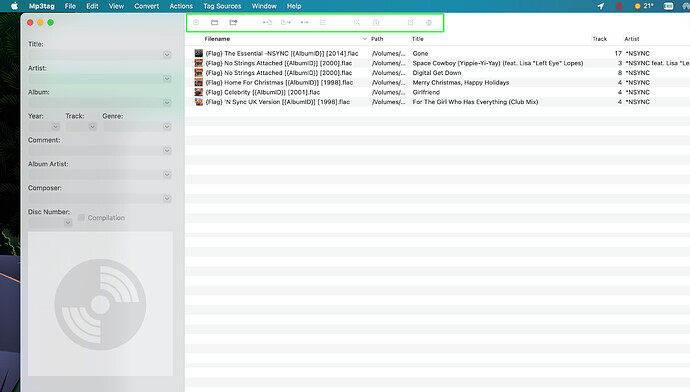Image resolution: width=690 pixels, height=392 pixels.
Task: Click the Filename to Filename converter icon
Action: [304, 22]
